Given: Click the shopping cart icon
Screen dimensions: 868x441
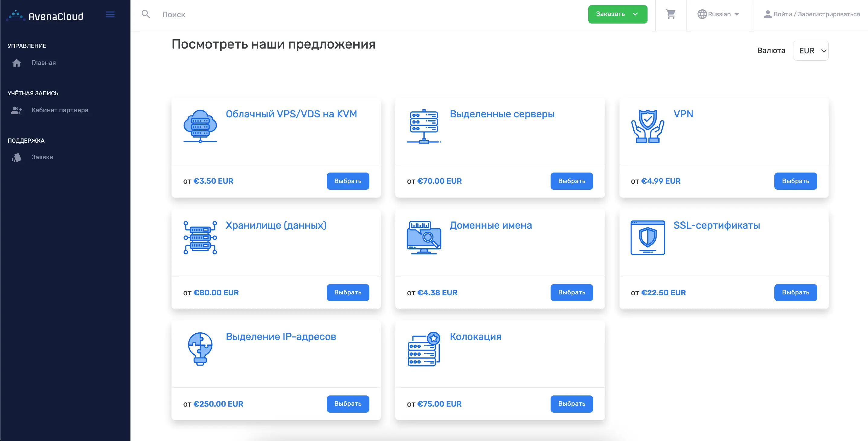Looking at the screenshot, I should (x=670, y=14).
